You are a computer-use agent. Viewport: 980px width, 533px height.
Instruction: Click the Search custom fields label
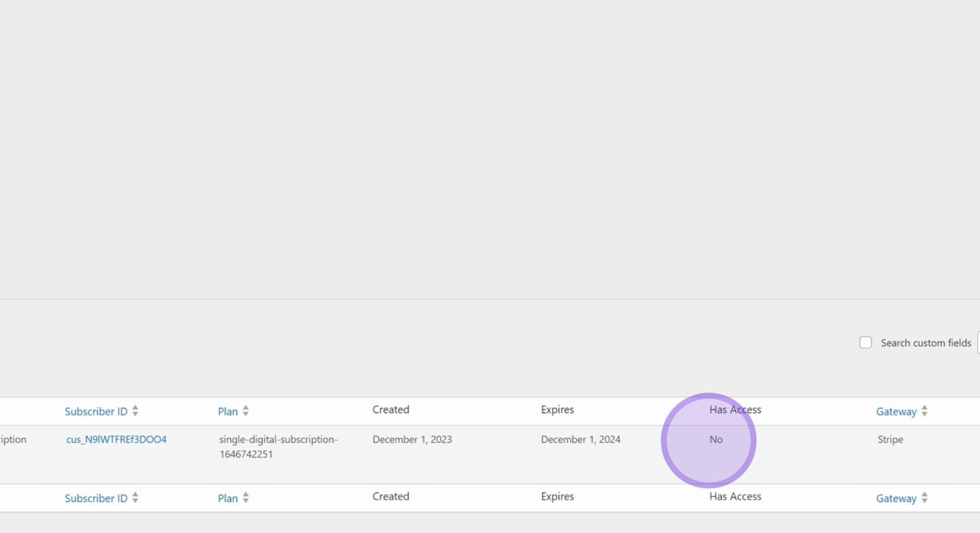click(x=926, y=343)
